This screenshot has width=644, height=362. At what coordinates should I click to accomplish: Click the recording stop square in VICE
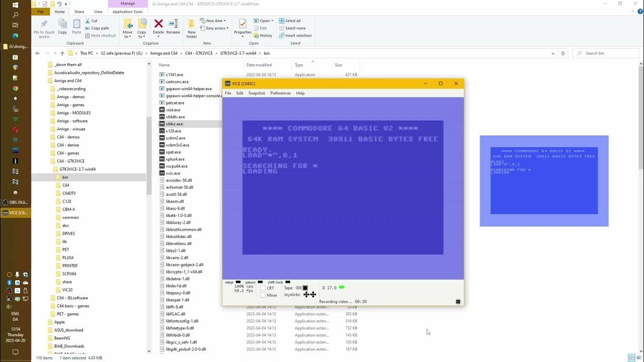[458, 302]
